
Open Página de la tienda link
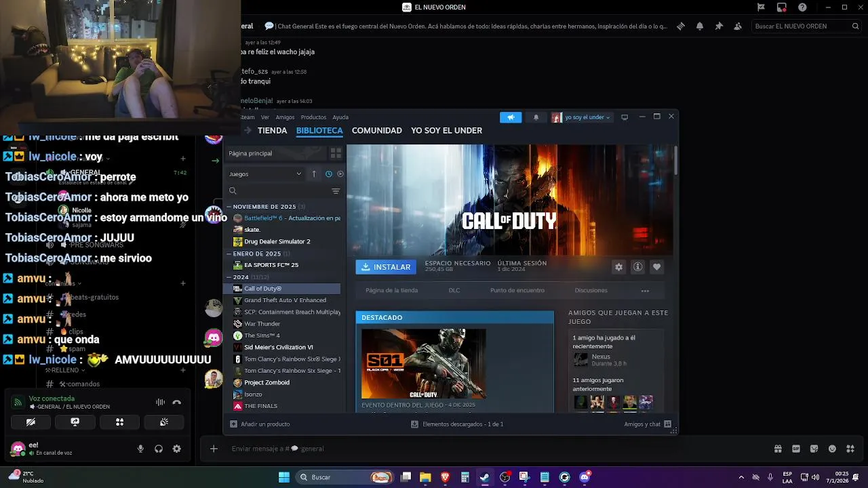click(x=391, y=291)
